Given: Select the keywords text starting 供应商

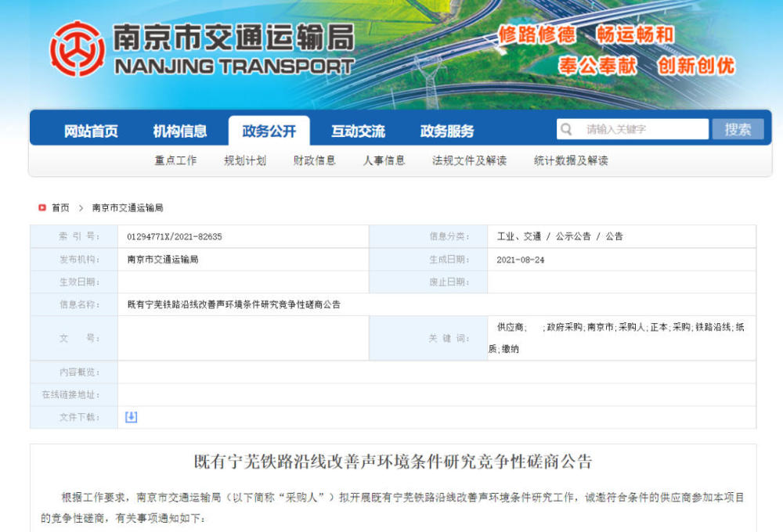Looking at the screenshot, I should click(x=617, y=338).
